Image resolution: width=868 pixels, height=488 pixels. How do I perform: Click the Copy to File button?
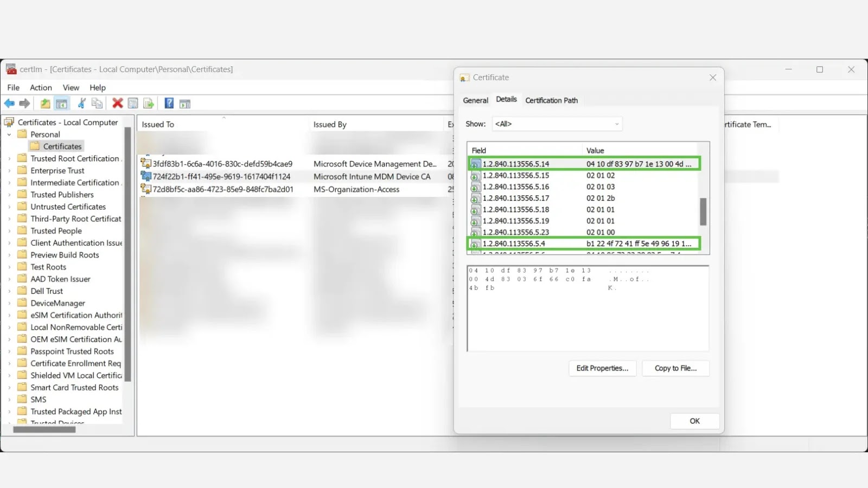pos(675,368)
